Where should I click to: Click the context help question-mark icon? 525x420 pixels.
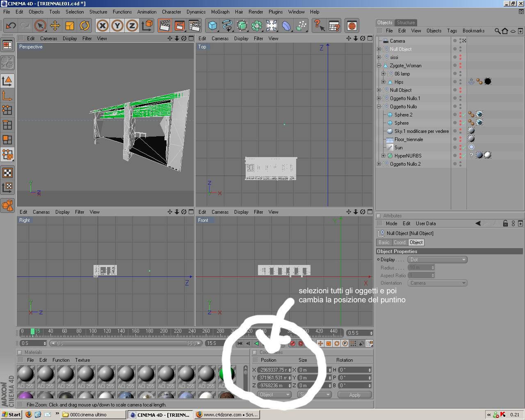point(319,26)
